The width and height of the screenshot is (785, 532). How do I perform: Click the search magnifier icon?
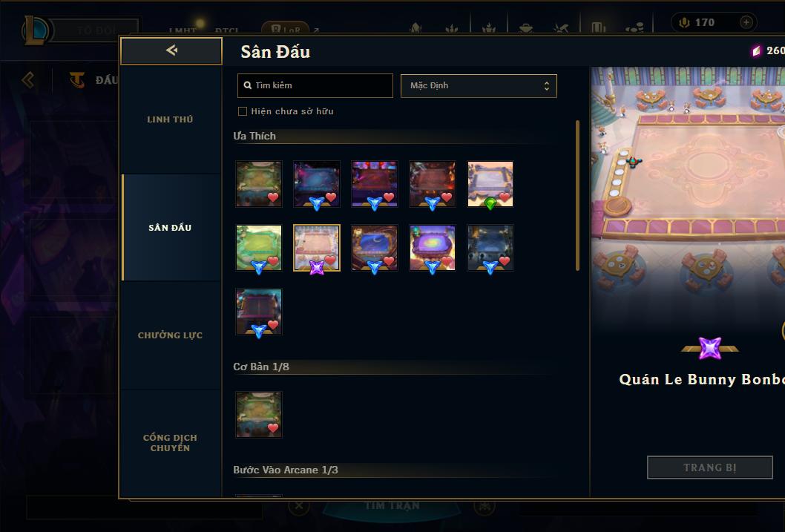[247, 85]
